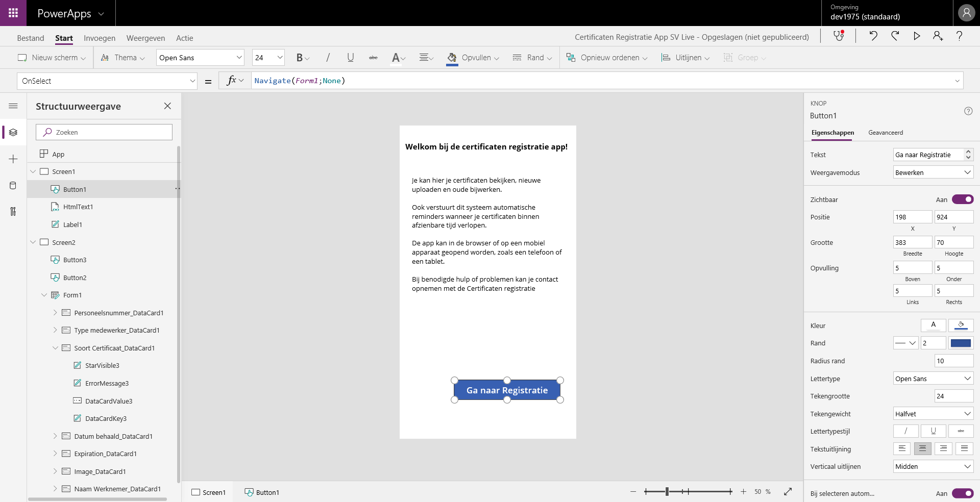Select the text color A swatch
980x502 pixels.
click(x=934, y=325)
